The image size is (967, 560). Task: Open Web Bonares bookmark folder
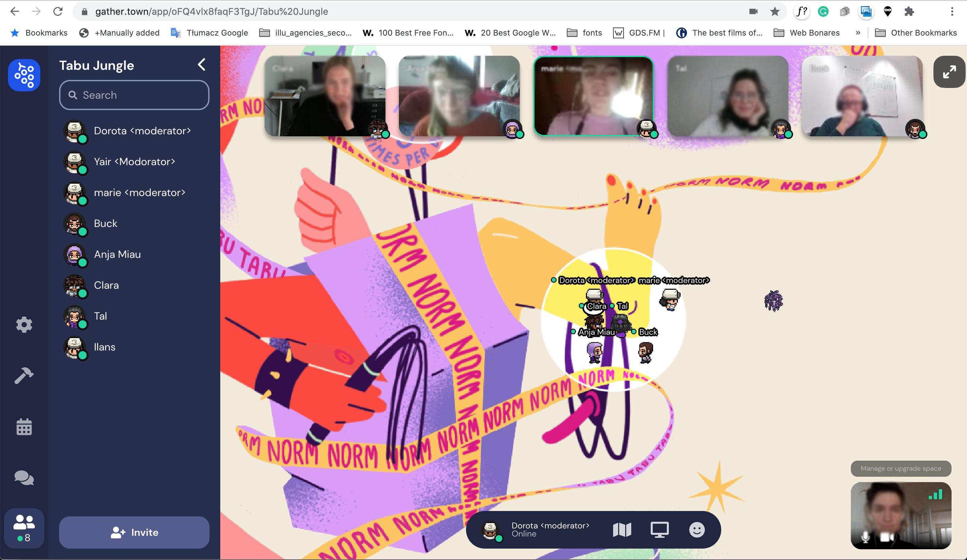click(x=807, y=33)
